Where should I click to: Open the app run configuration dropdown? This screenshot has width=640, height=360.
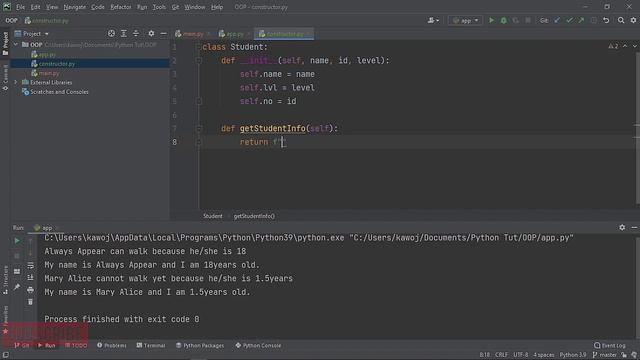[x=465, y=20]
